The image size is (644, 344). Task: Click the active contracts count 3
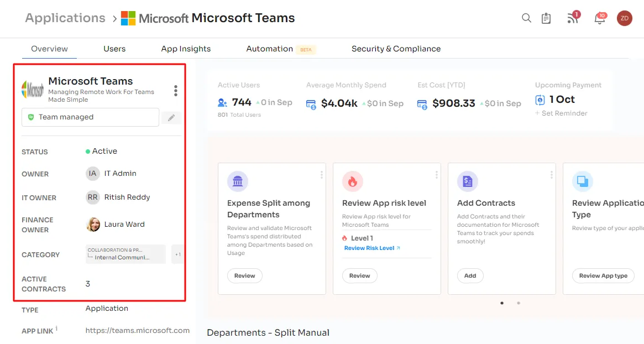click(87, 284)
